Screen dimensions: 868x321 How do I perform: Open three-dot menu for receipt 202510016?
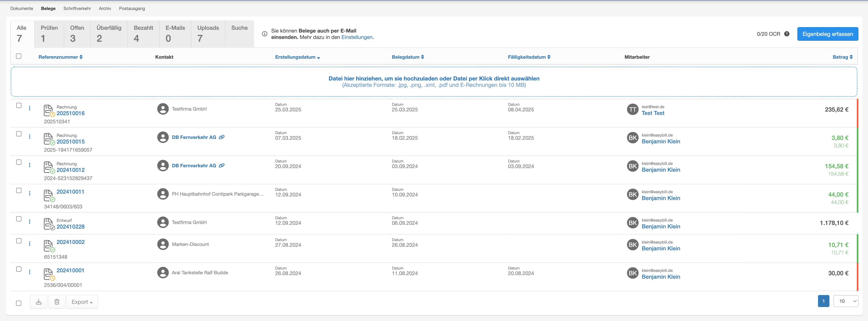tap(30, 108)
